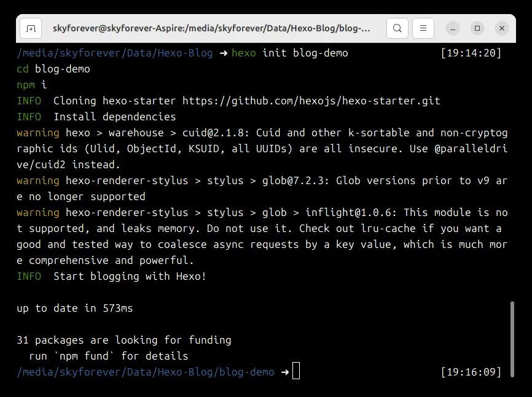Click the [19:14:20] timestamp
This screenshot has width=532, height=397.
point(471,53)
